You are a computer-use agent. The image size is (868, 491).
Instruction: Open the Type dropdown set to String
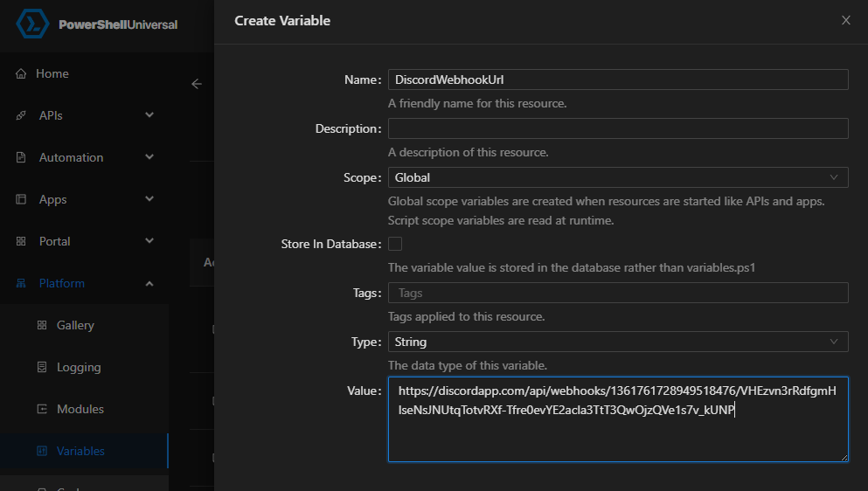click(x=618, y=342)
